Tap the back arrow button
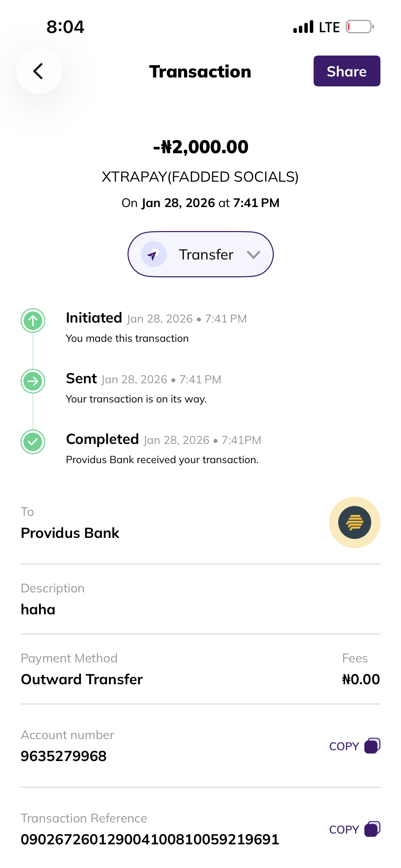 coord(39,71)
